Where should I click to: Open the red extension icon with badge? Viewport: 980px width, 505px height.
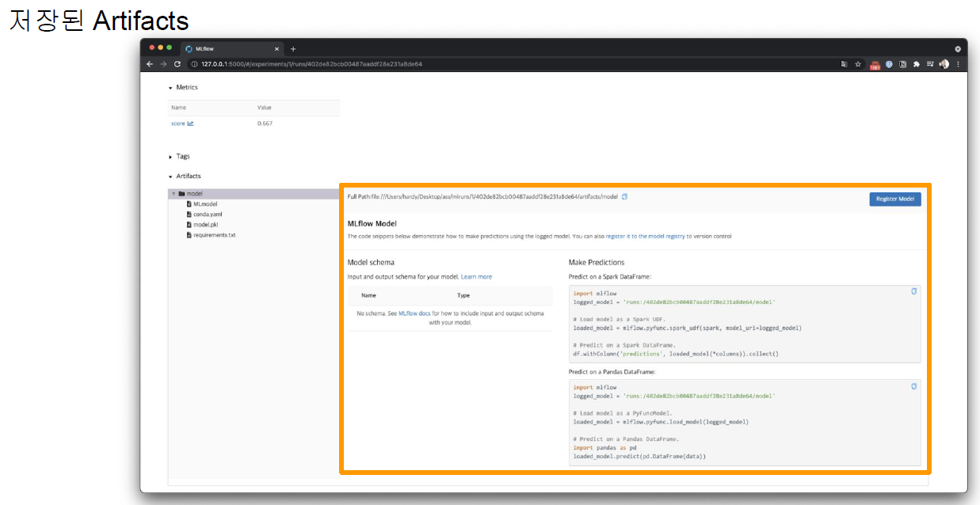pyautogui.click(x=875, y=65)
